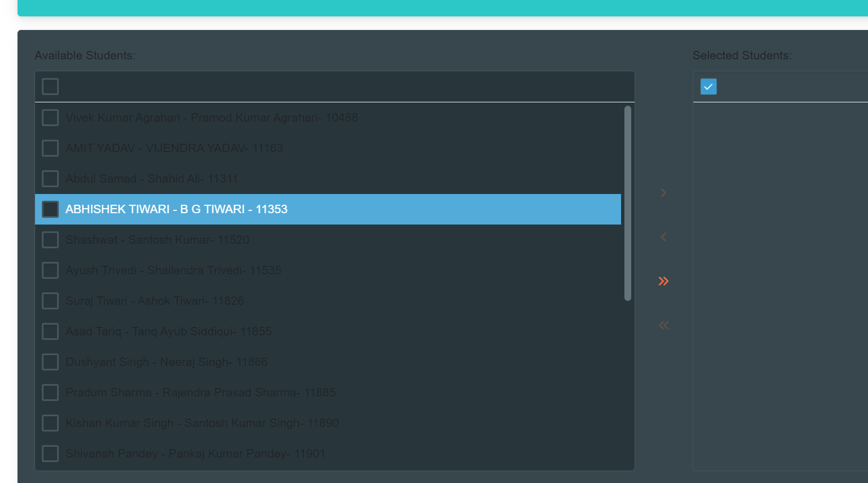This screenshot has height=483, width=868.
Task: Check the checkbox for AMIT YADAV
Action: 50,148
